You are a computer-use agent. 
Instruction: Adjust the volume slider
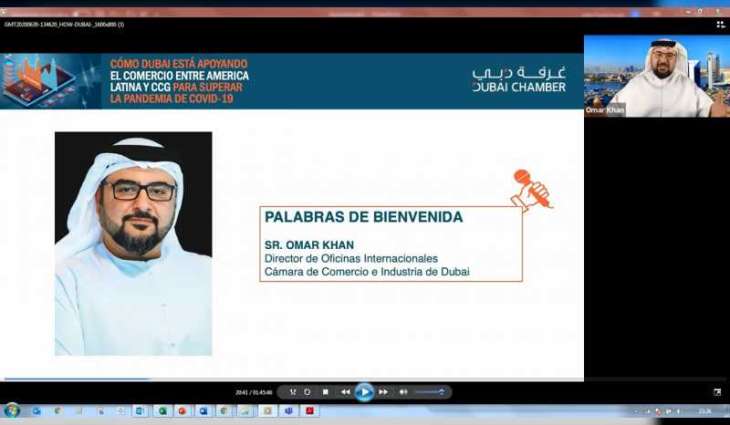429,392
